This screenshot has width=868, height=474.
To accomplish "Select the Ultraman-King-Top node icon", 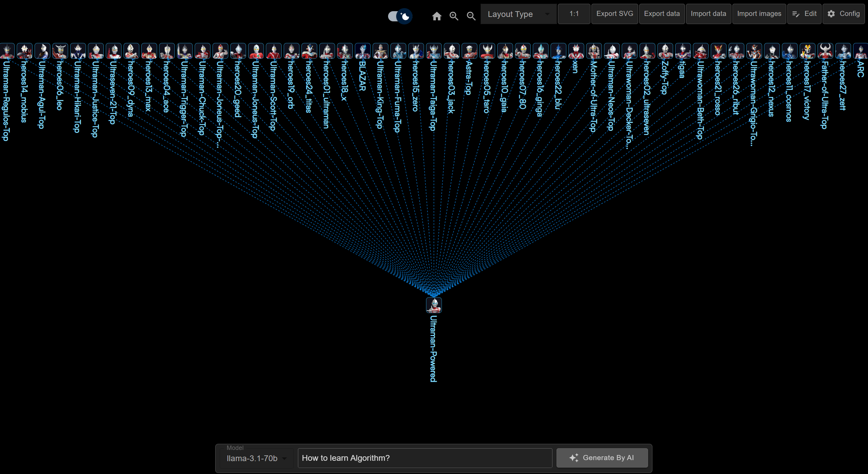I will 381,51.
